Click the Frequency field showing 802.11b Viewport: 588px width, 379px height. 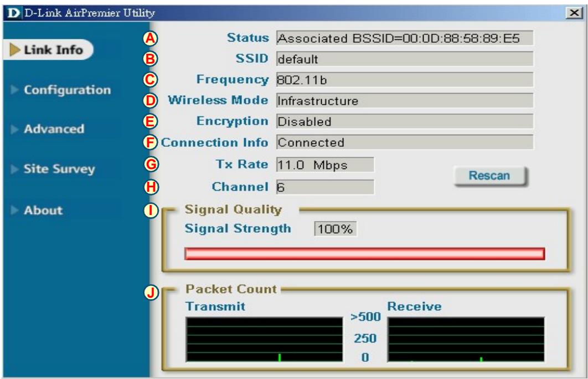coord(404,80)
